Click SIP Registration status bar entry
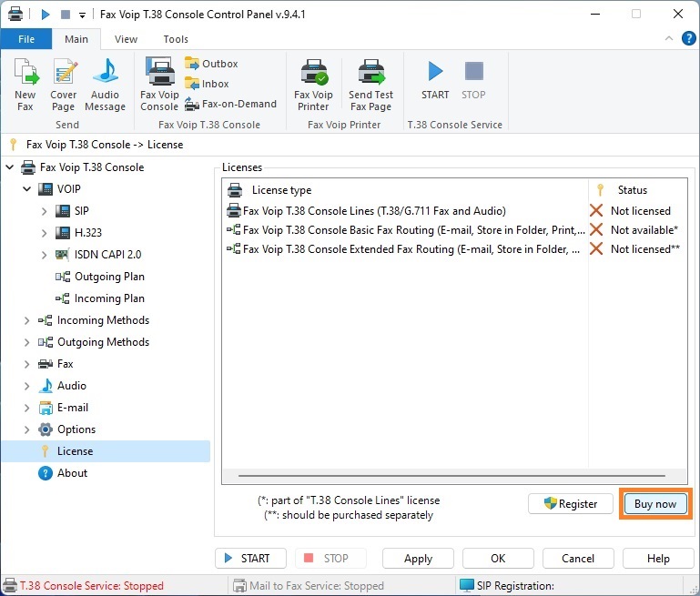Screen dimensions: 700x596 507,585
